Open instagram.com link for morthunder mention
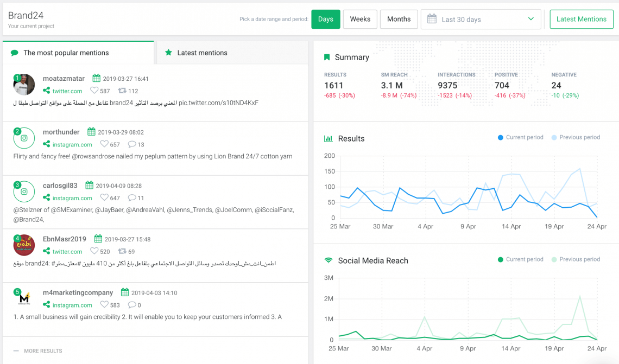The image size is (619, 364). [x=72, y=145]
